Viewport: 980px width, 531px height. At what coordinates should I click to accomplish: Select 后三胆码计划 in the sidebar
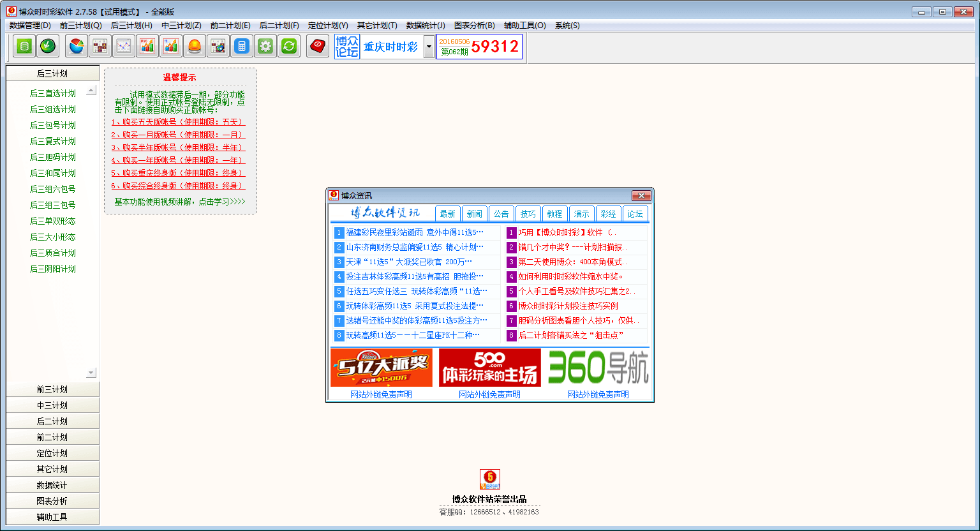click(53, 157)
